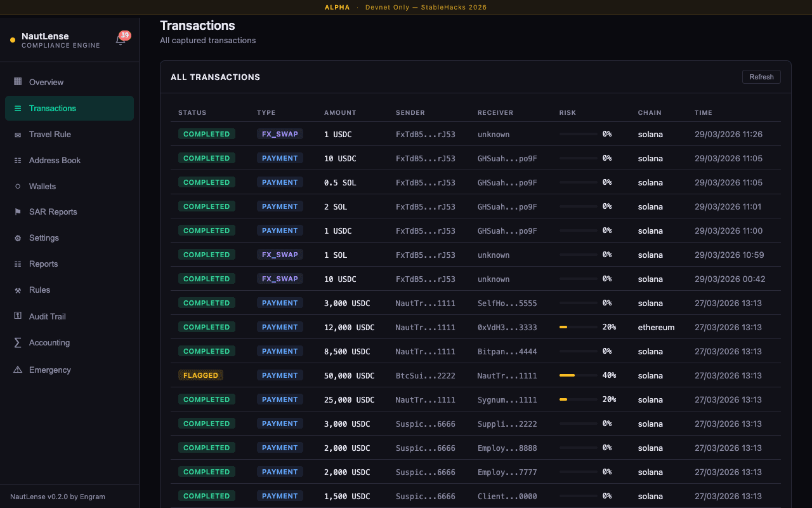Image resolution: width=812 pixels, height=508 pixels.
Task: Click the Devnet Only StableHacks banner
Action: coord(426,8)
